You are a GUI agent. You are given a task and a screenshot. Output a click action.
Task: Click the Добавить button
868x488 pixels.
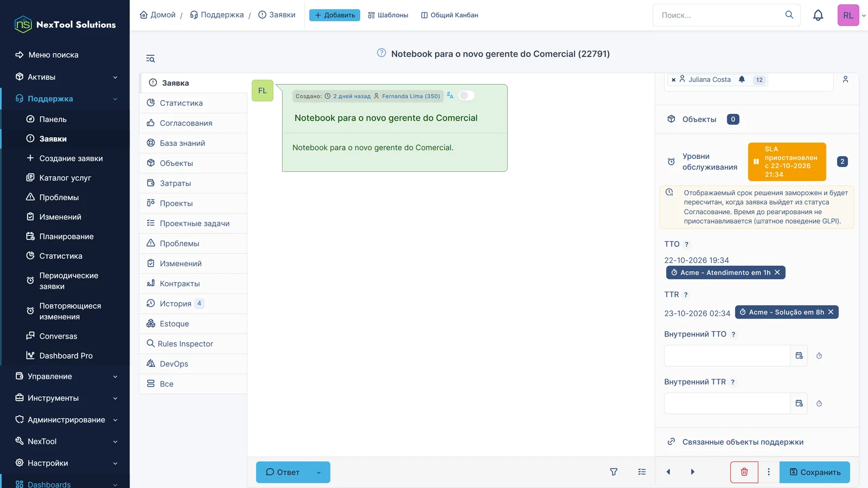[335, 15]
